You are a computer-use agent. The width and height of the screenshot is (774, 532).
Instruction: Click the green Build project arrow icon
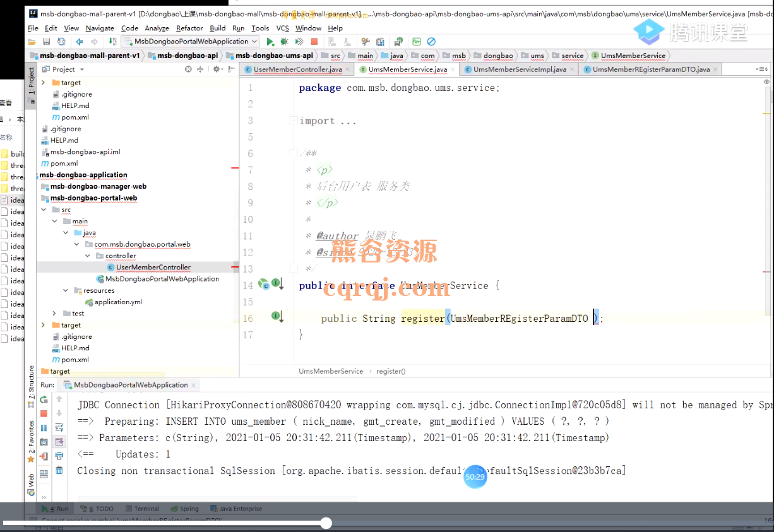(112, 42)
